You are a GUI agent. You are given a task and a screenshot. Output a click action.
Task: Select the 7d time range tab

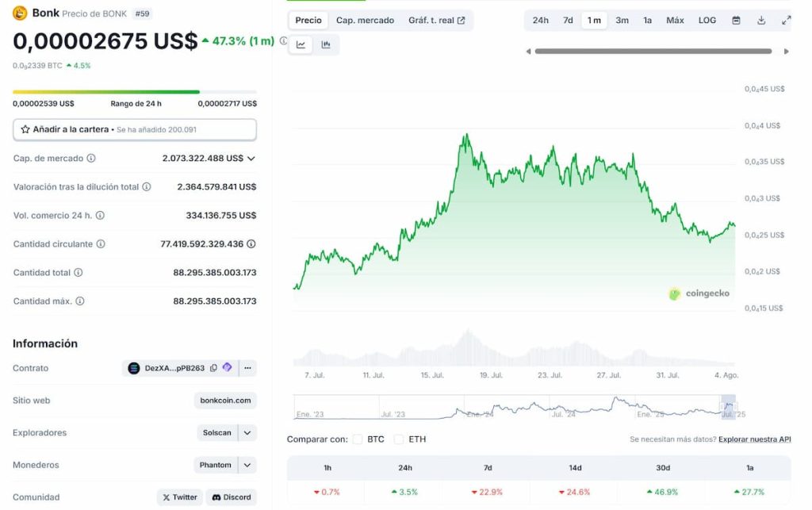tap(567, 20)
